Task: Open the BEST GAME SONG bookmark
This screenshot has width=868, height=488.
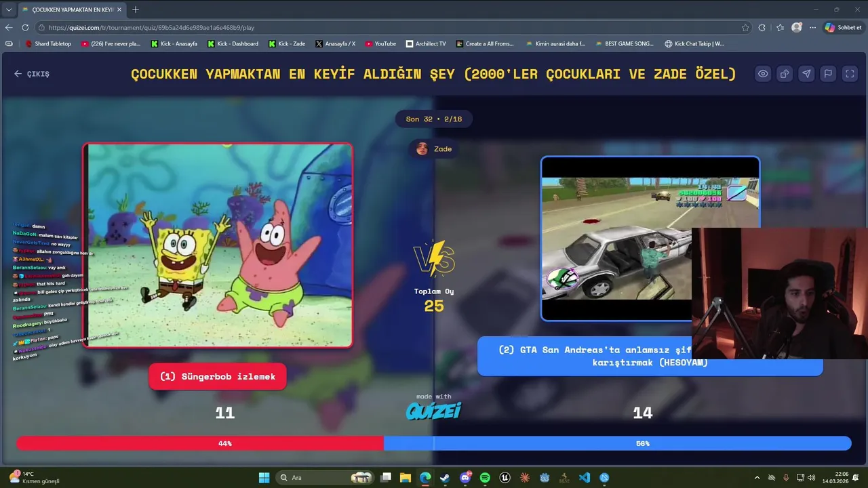Action: point(625,43)
